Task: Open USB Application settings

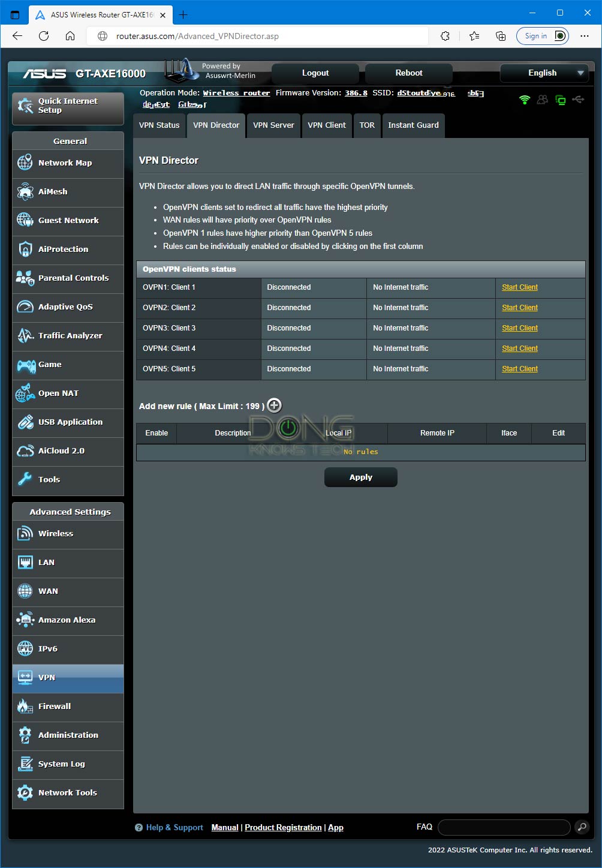Action: [x=68, y=422]
